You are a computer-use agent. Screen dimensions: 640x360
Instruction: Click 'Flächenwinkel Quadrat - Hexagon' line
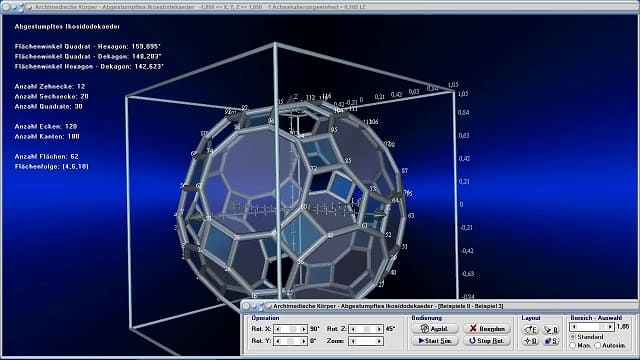tap(88, 47)
